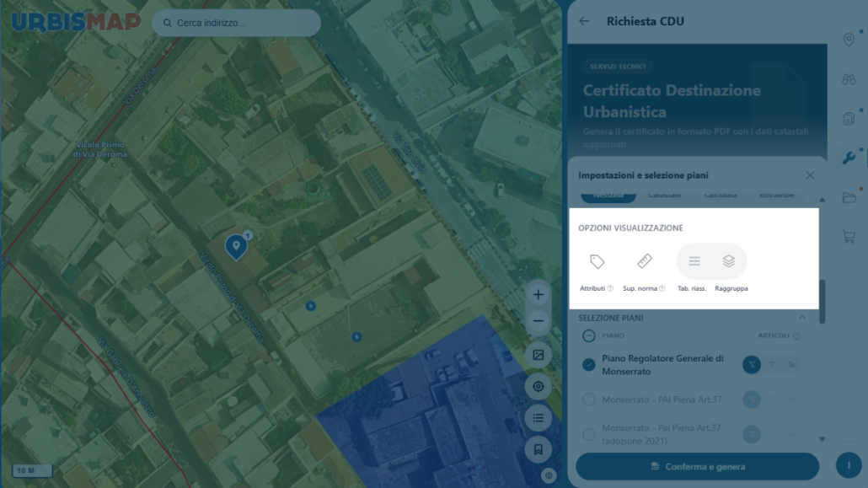The height and width of the screenshot is (488, 868).
Task: Close Impostazioni e selezione piani panel
Action: click(810, 175)
